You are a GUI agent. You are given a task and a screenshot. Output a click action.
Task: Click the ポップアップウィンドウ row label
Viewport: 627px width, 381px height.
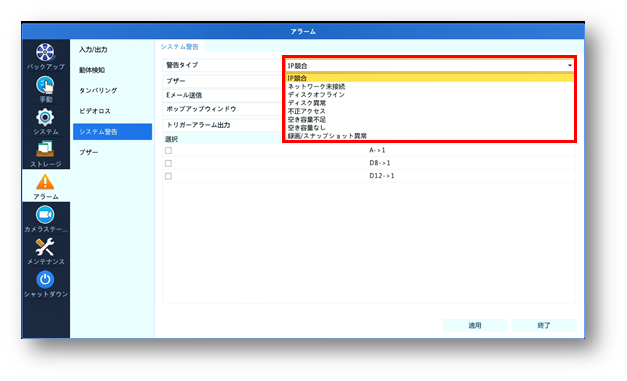(x=201, y=109)
